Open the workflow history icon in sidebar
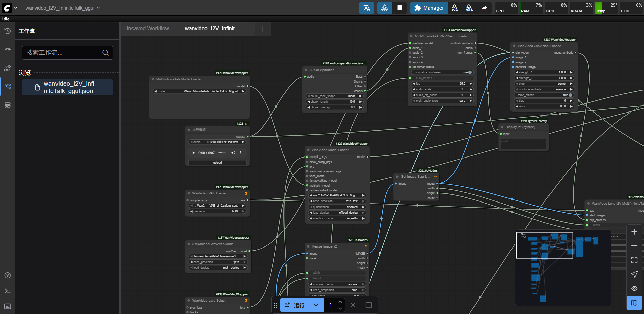644x314 pixels. click(x=8, y=31)
